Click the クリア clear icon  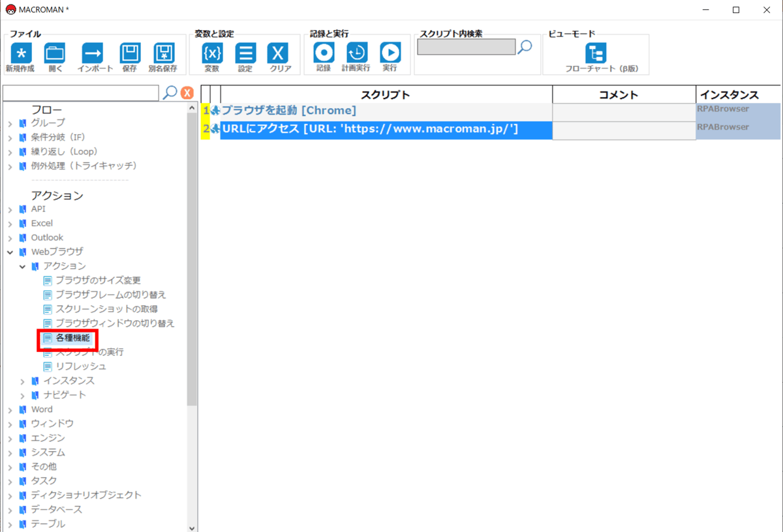coord(279,53)
